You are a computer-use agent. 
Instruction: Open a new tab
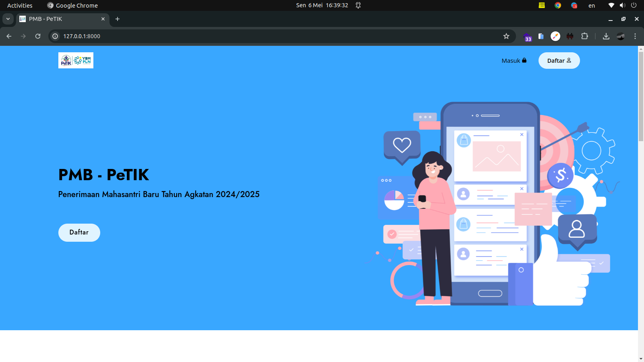(x=118, y=19)
